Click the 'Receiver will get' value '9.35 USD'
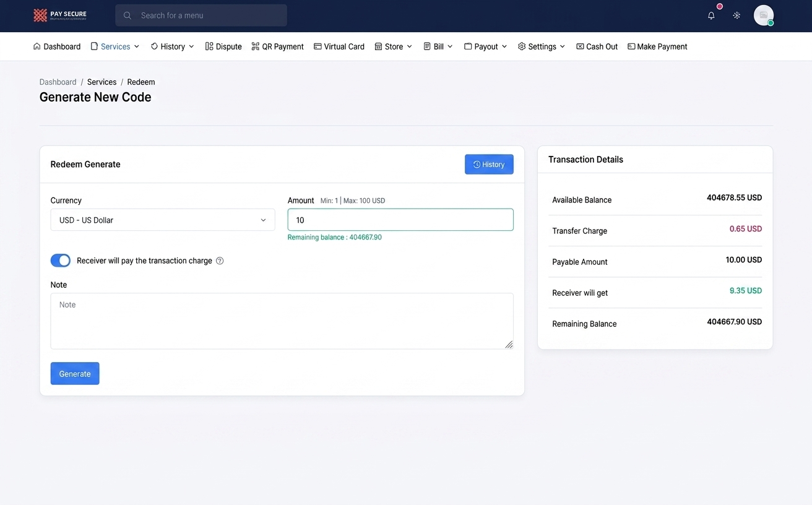This screenshot has height=505, width=812. [x=746, y=291]
